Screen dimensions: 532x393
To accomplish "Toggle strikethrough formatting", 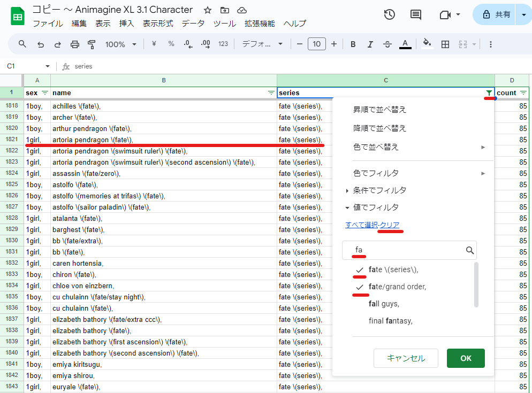I will (387, 44).
